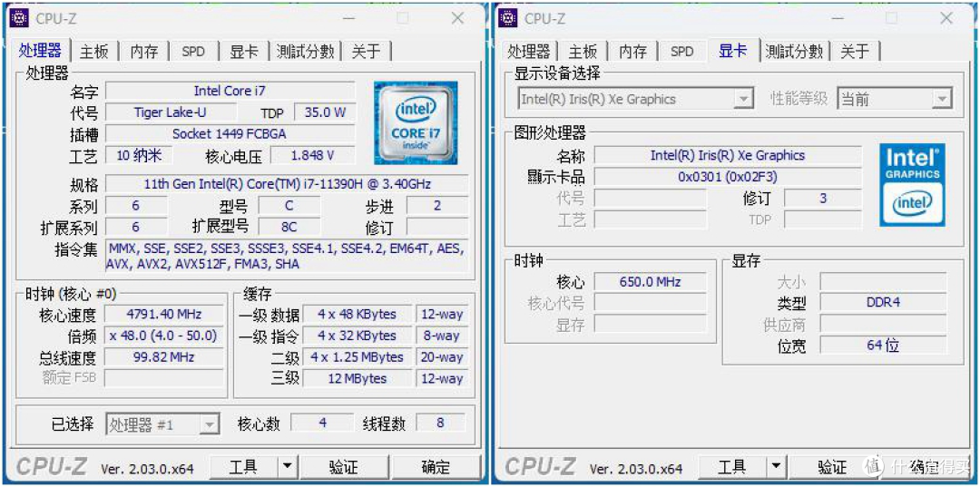Click the 10 纳米 process value

pos(138,155)
